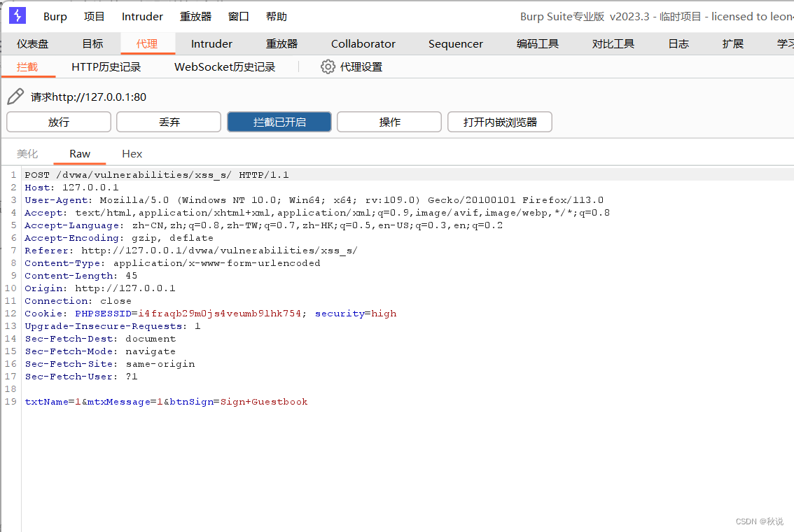Screen dimensions: 794x532
Task: Click the POST request line text
Action: click(x=156, y=174)
